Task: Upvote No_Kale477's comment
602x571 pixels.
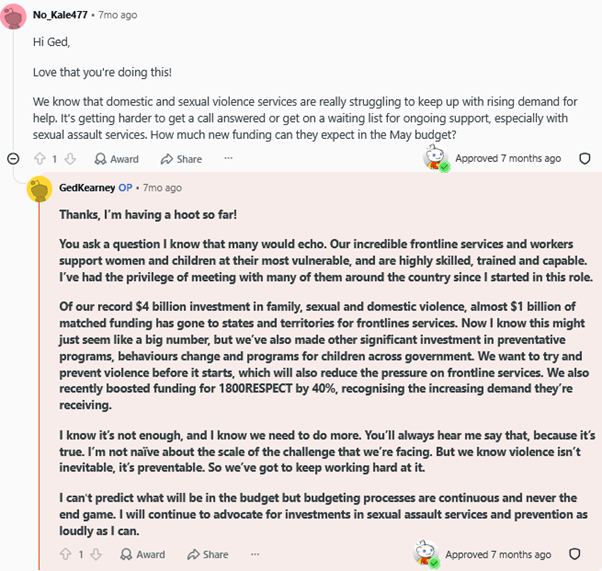Action: click(40, 159)
